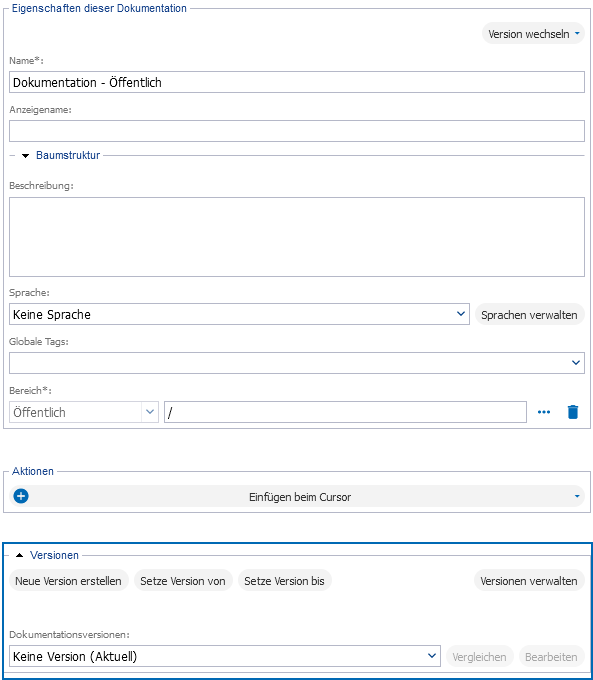This screenshot has width=593, height=680.
Task: Click the Setze Version von button
Action: click(183, 581)
